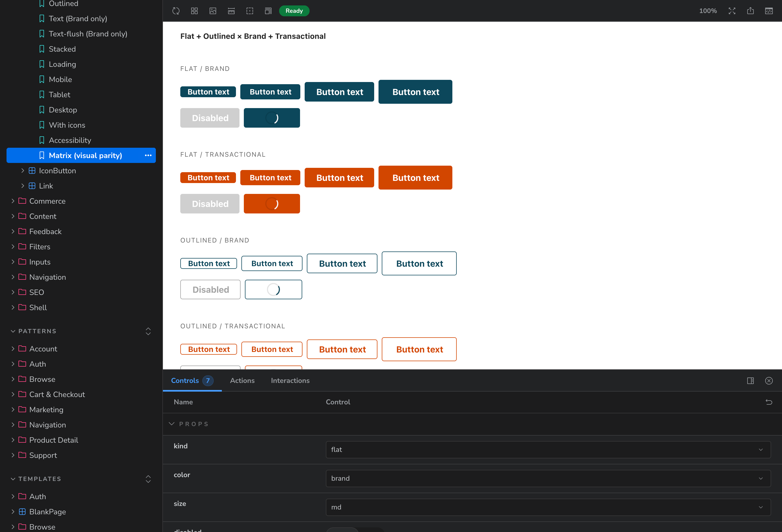
Task: Open the SEO folder
Action: coord(36,292)
